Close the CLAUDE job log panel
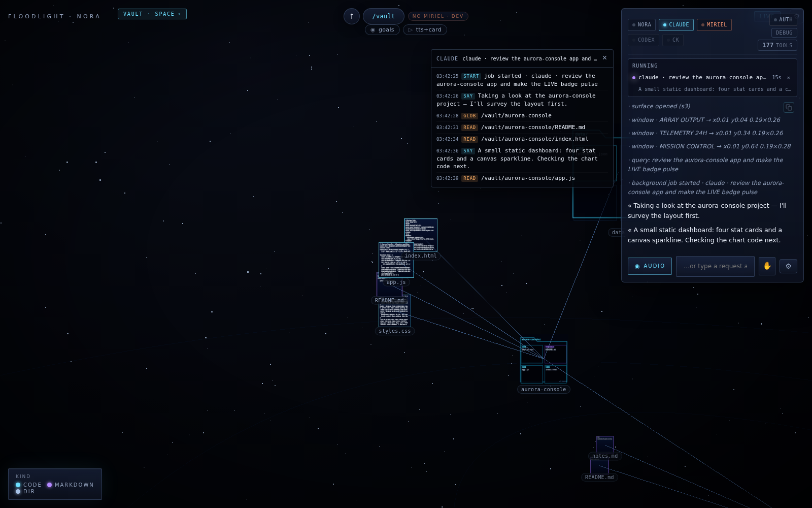The image size is (812, 508). [x=604, y=58]
